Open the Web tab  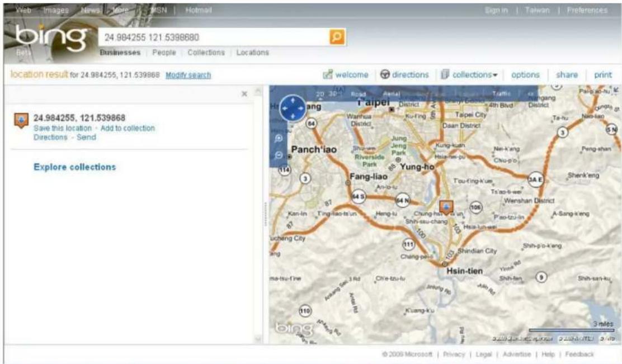point(23,10)
